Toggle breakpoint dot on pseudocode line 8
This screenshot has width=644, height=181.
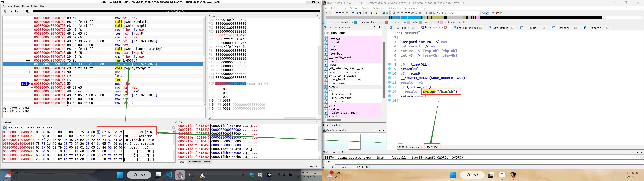389,64
